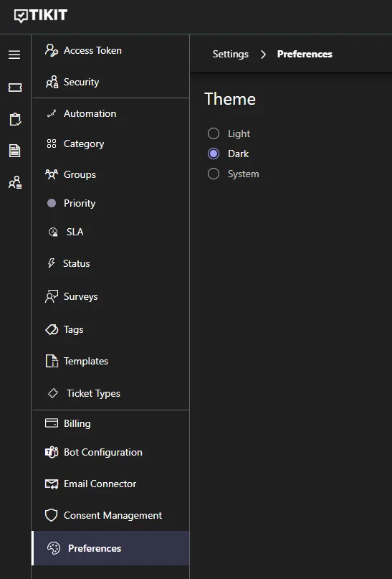This screenshot has width=392, height=579.
Task: Select the System theme radio button
Action: point(214,174)
